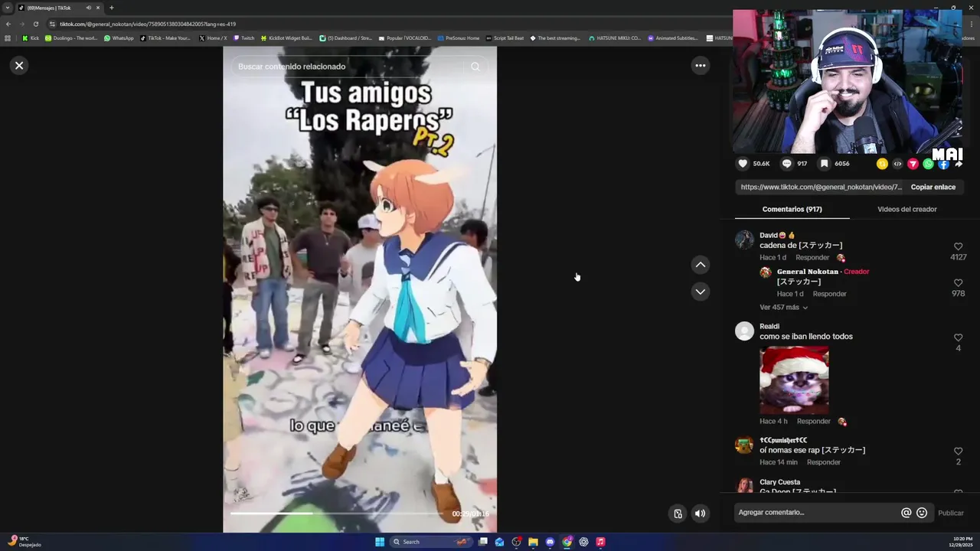The height and width of the screenshot is (551, 980).
Task: Open David's profile avatar in comments
Action: [x=744, y=240]
